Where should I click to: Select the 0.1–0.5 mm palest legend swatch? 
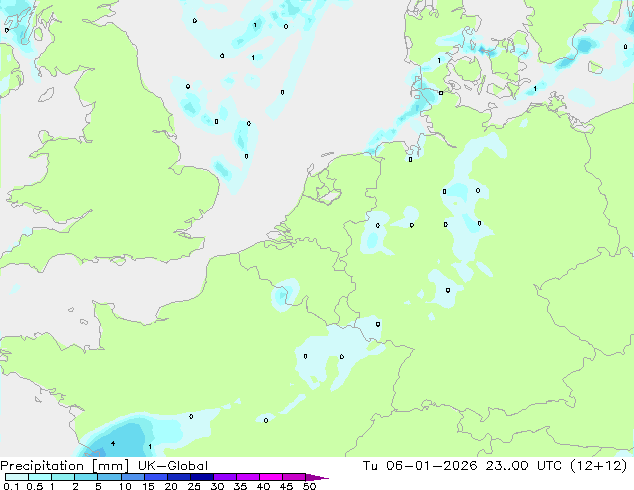click(x=17, y=477)
